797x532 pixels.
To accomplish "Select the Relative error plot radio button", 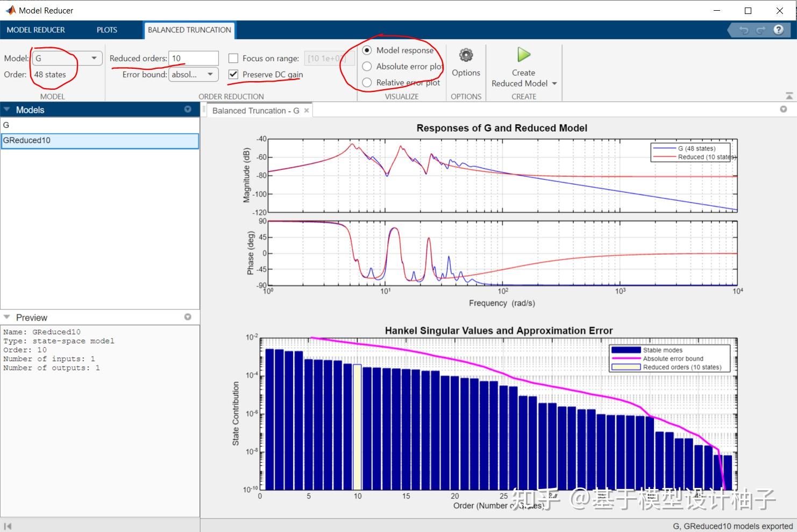I will [367, 82].
